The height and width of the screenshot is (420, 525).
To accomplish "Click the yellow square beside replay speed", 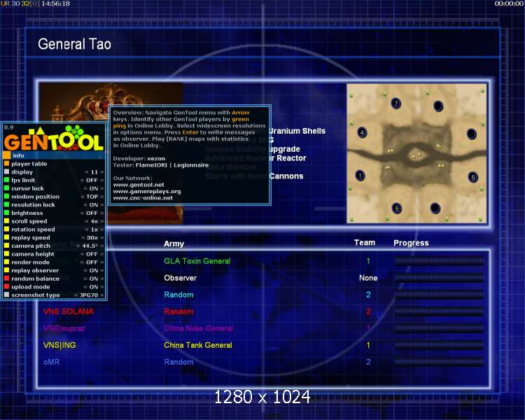I will click(7, 237).
